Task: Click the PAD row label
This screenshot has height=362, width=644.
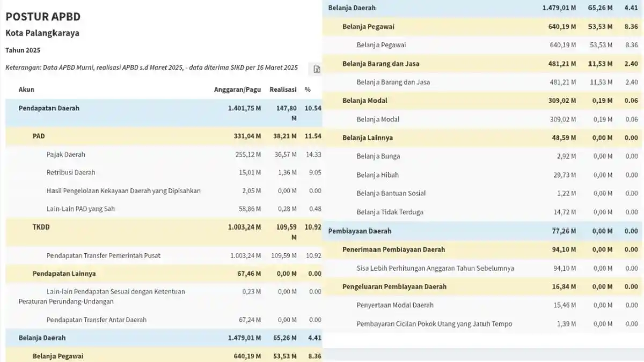Action: click(39, 136)
